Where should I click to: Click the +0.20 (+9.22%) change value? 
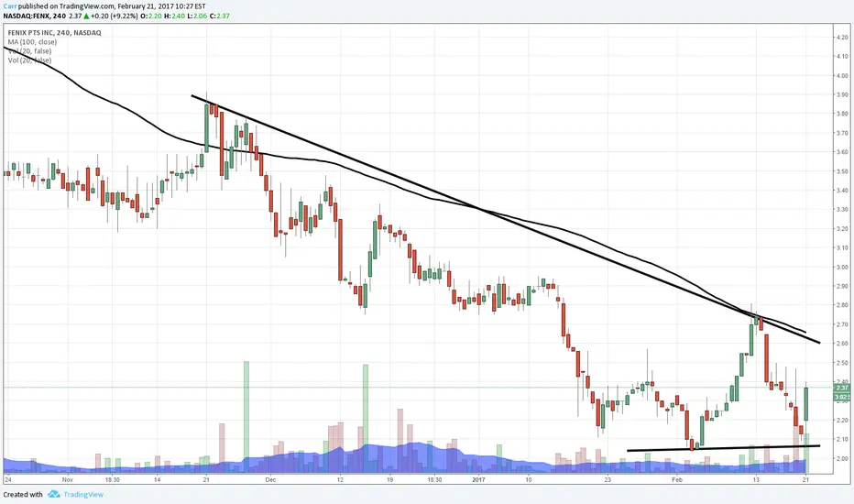point(114,16)
